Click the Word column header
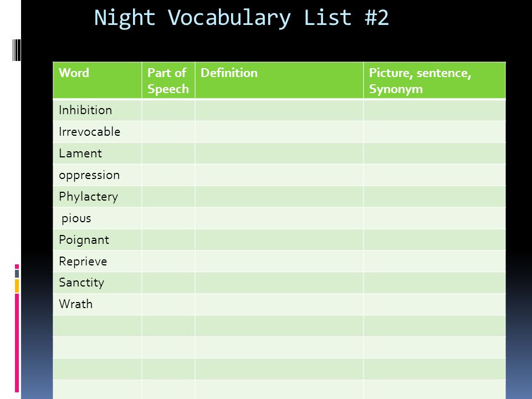This screenshot has height=399, width=532. point(98,80)
